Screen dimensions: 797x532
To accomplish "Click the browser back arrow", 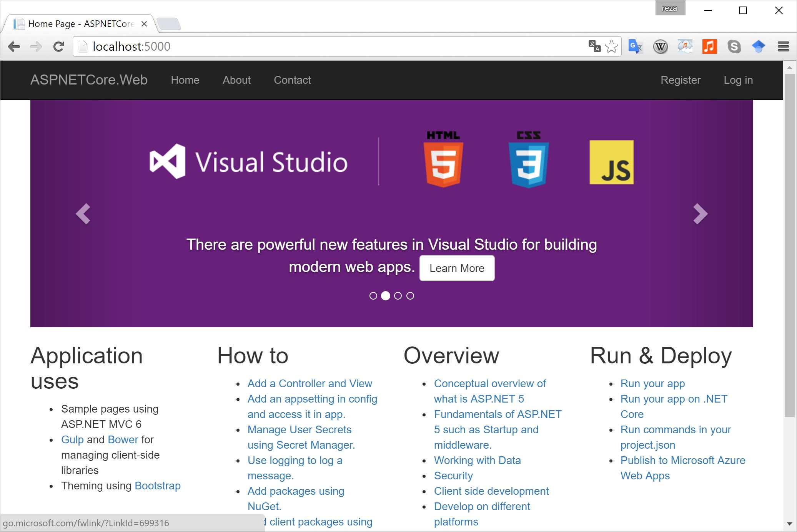I will pos(14,47).
